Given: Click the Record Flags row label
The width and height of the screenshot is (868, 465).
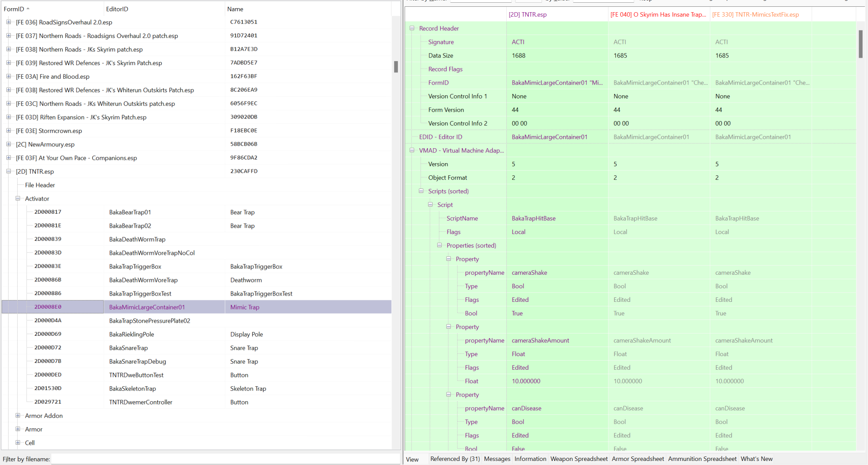Looking at the screenshot, I should coord(445,69).
